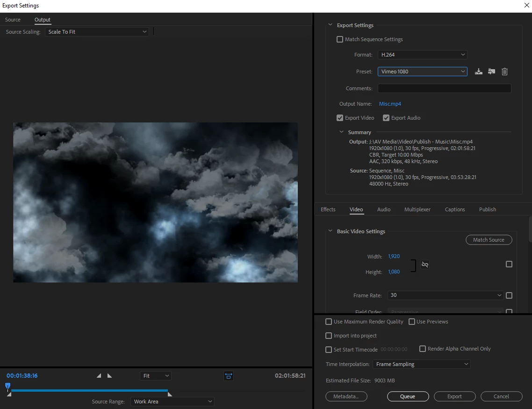Close the Export Settings dialog
This screenshot has height=409, width=532.
pos(527,6)
